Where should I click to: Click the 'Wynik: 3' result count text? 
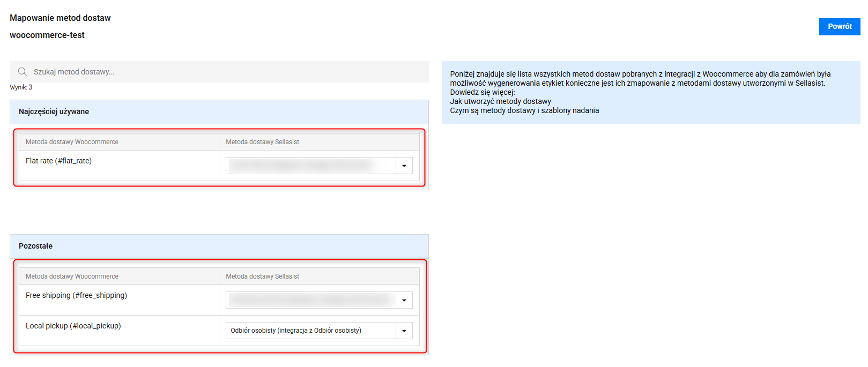click(x=21, y=87)
